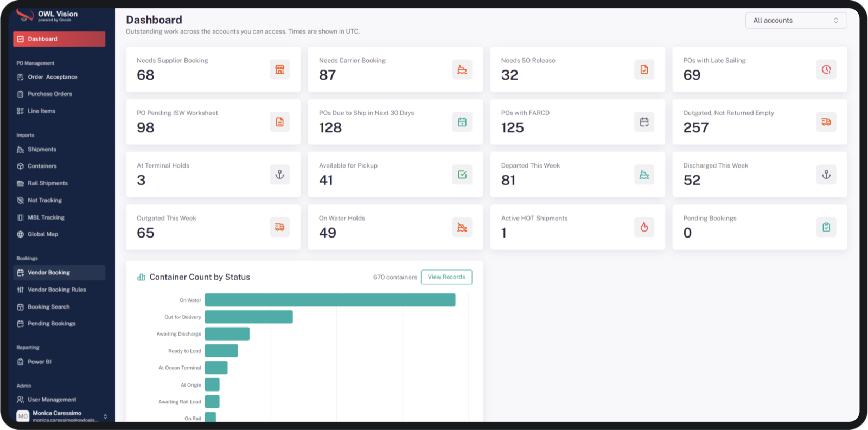
Task: Click the 670 containers label
Action: coord(395,277)
